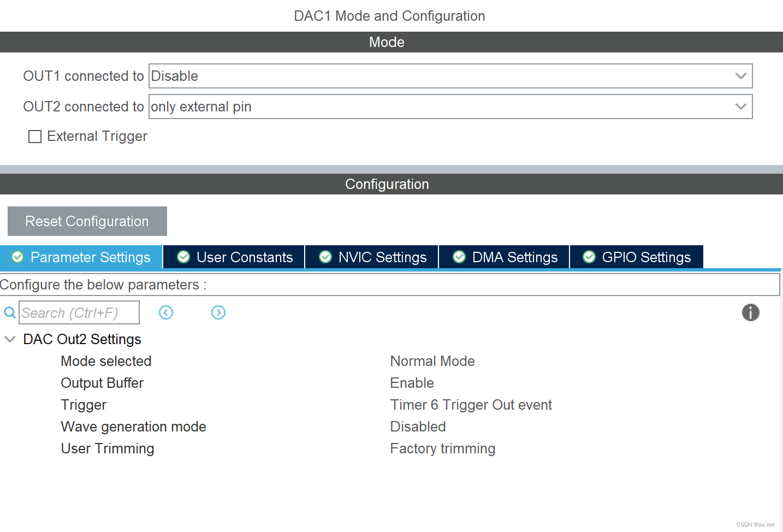
Task: Switch to the GPIO Settings tab
Action: 646,257
